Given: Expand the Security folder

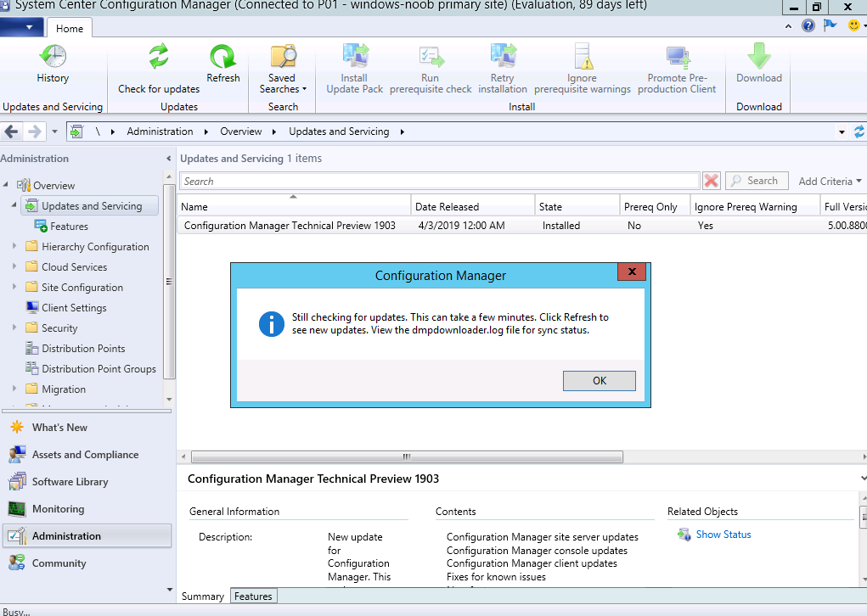Looking at the screenshot, I should point(15,328).
